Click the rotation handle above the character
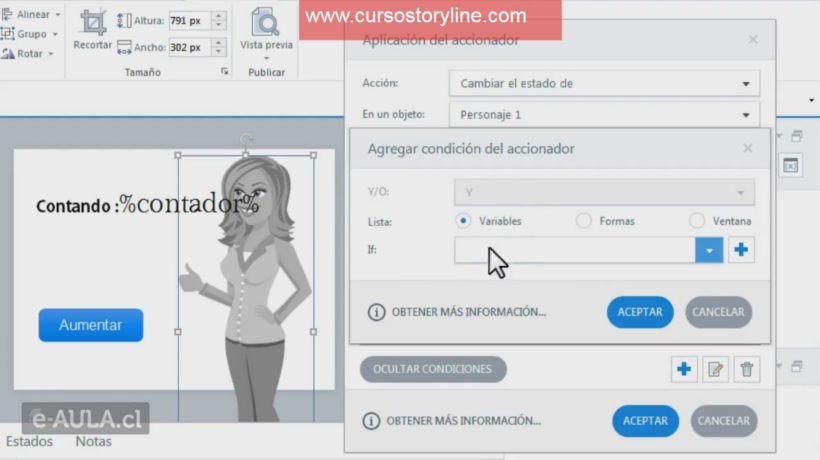The width and height of the screenshot is (820, 460). 246,139
